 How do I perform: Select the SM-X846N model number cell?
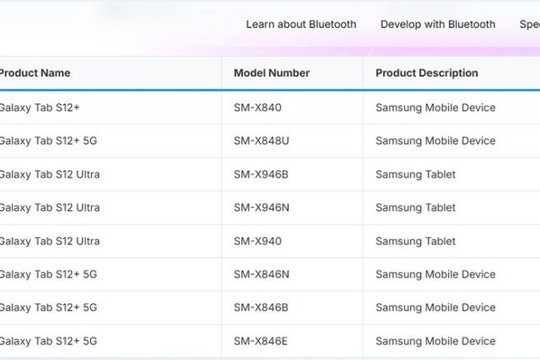click(261, 275)
